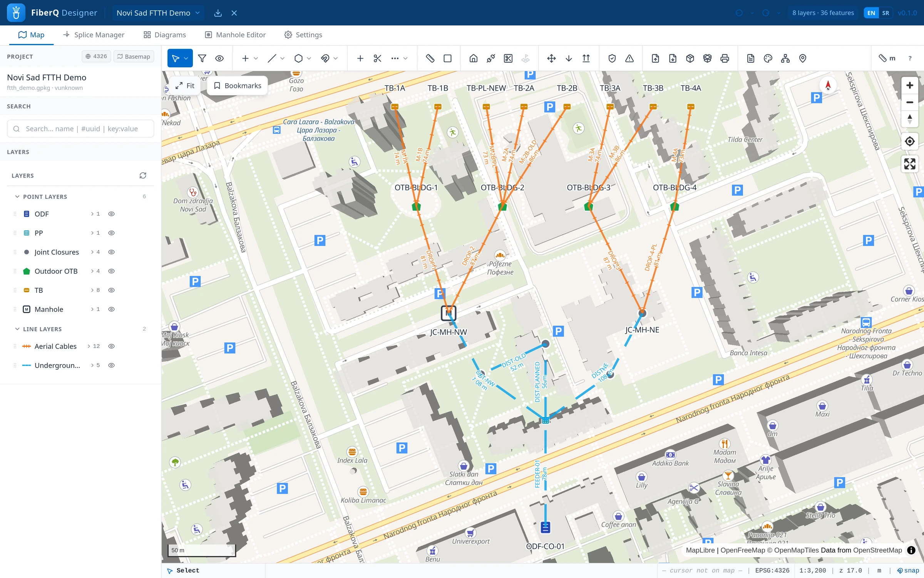
Task: Hide the Manhole layer
Action: [x=111, y=309]
